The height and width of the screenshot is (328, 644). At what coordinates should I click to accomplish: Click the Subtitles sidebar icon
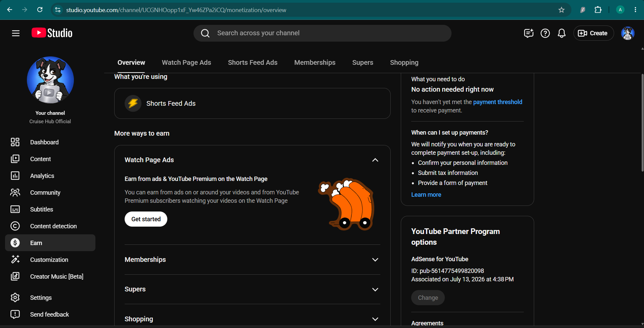(15, 209)
